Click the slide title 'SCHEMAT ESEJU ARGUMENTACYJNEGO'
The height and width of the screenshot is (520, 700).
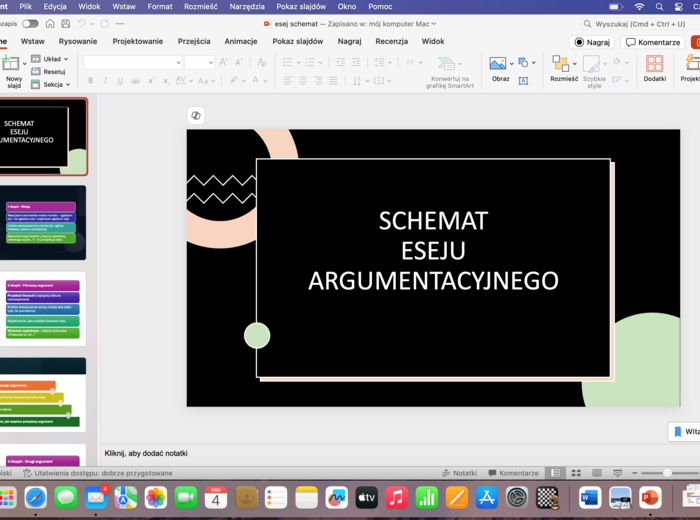point(433,251)
